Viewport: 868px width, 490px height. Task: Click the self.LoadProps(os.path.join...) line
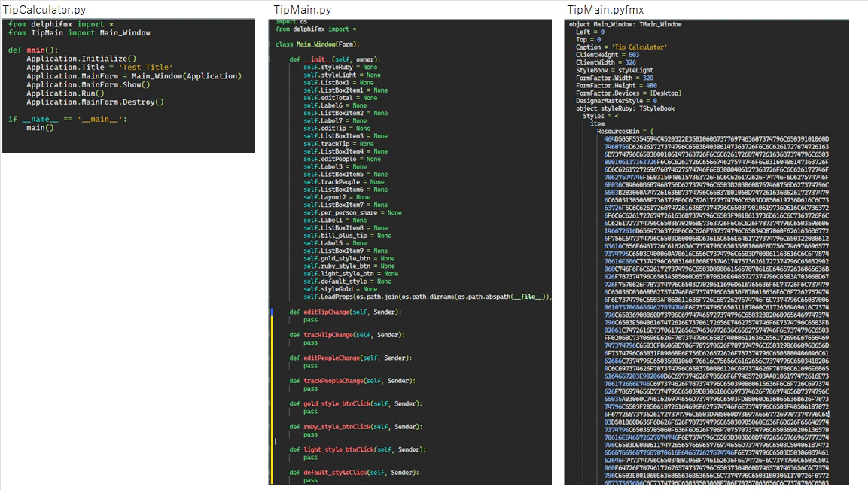428,297
